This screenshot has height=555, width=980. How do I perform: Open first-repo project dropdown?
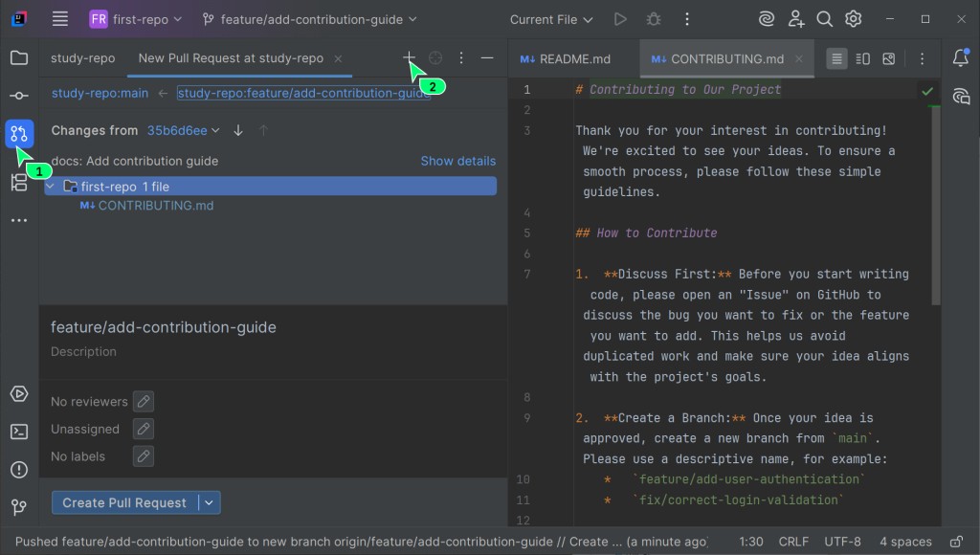[x=136, y=19]
